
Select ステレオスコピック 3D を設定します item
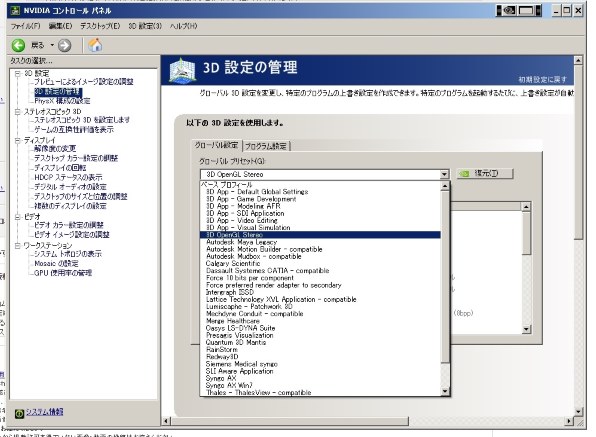click(82, 120)
